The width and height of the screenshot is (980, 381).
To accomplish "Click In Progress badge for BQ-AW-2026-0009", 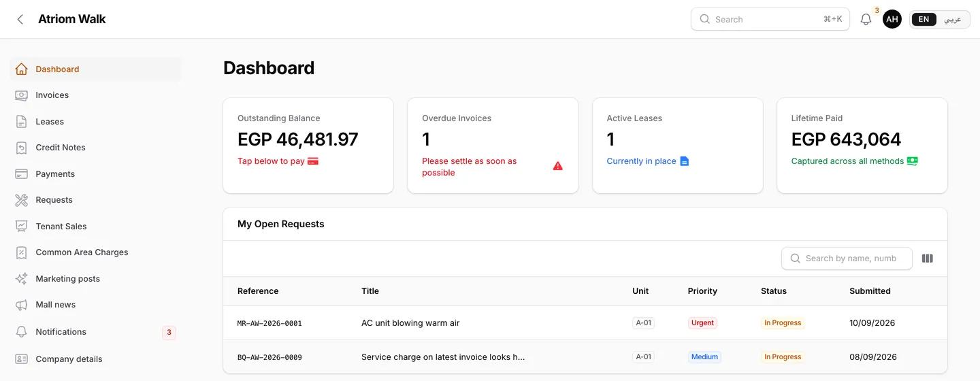I will click(x=783, y=357).
